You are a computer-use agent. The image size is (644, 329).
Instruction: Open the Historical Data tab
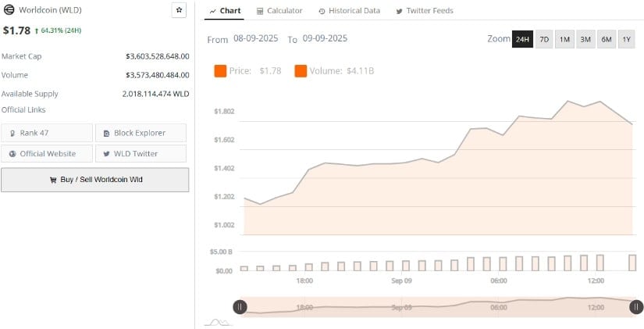350,11
